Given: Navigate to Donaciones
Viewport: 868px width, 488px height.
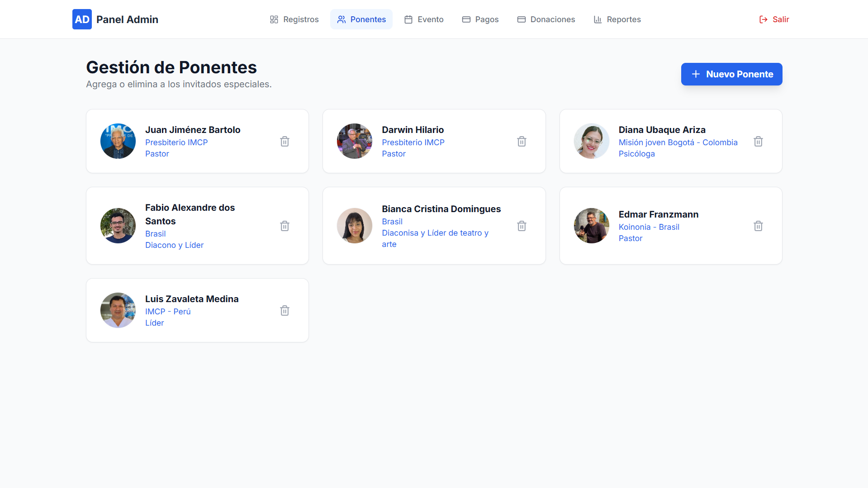Looking at the screenshot, I should pos(546,19).
